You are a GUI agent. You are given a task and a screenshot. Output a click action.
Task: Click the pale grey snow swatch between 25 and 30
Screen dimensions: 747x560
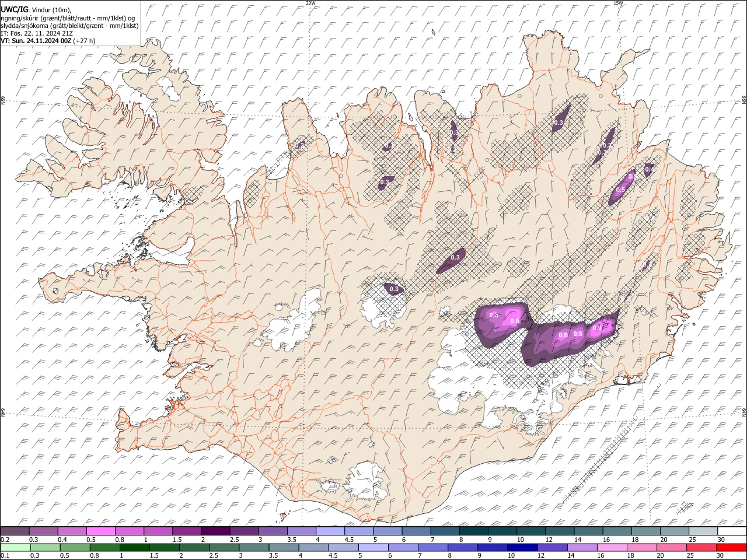pos(703,531)
